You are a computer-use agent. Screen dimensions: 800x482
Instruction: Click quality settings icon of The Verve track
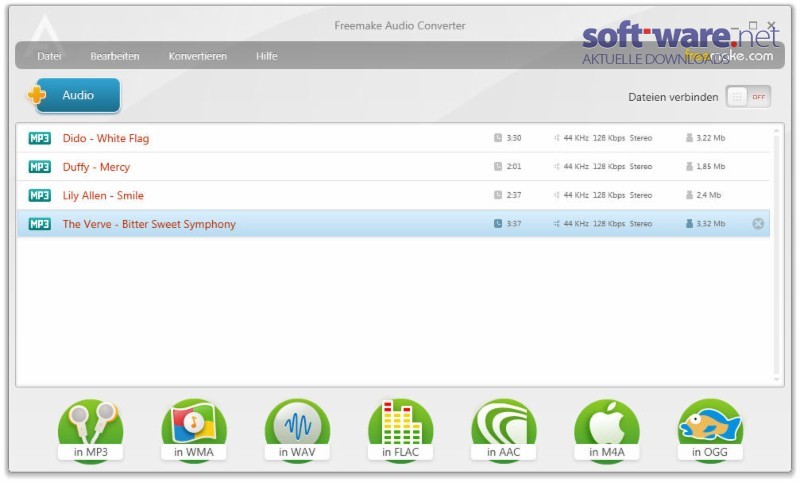click(x=557, y=223)
